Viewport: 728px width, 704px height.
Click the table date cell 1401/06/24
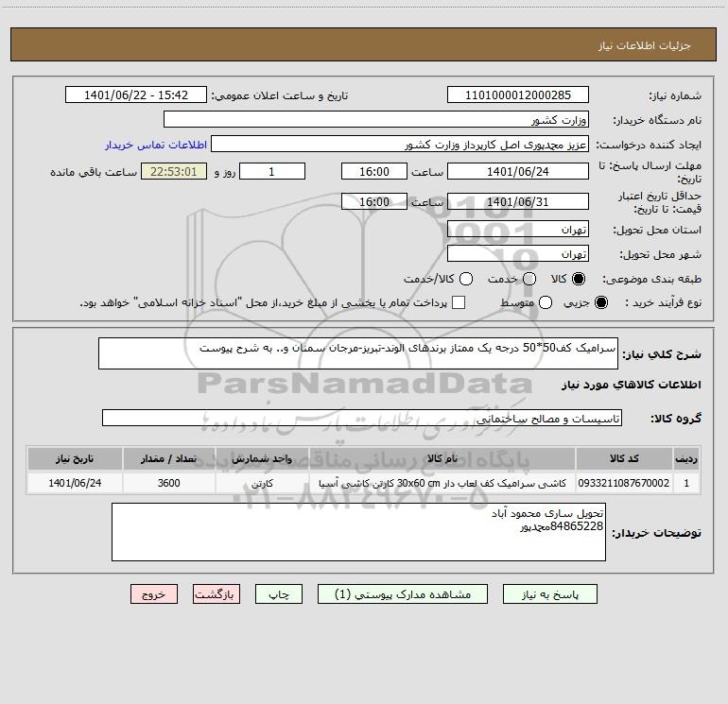[x=75, y=483]
